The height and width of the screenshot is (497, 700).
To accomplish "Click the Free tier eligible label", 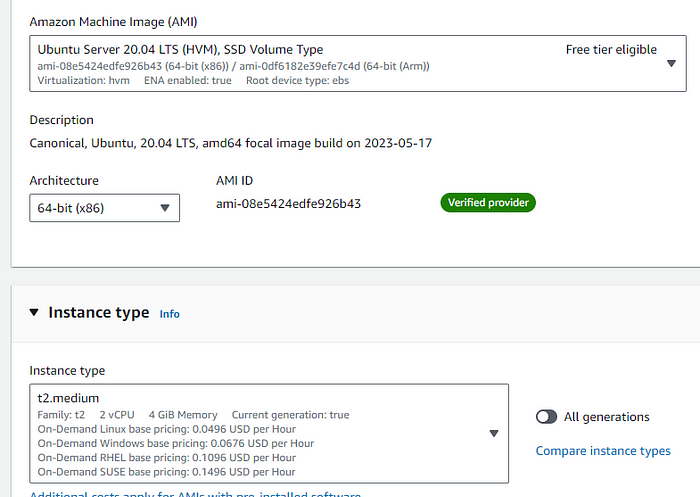I will click(x=611, y=50).
